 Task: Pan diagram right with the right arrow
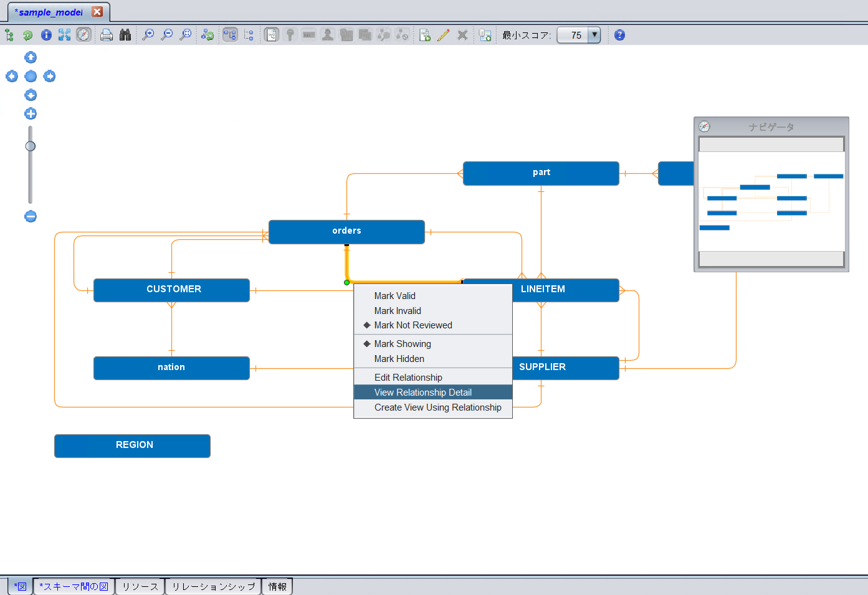pos(49,76)
